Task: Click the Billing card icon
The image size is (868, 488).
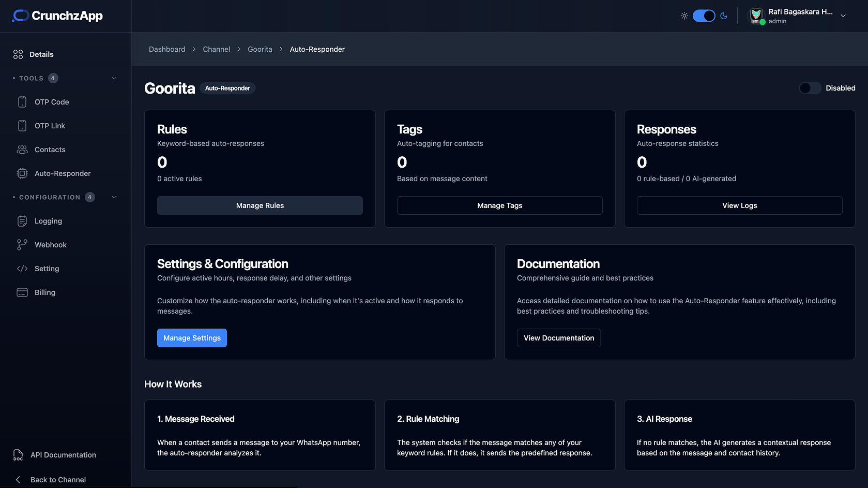Action: click(x=22, y=292)
